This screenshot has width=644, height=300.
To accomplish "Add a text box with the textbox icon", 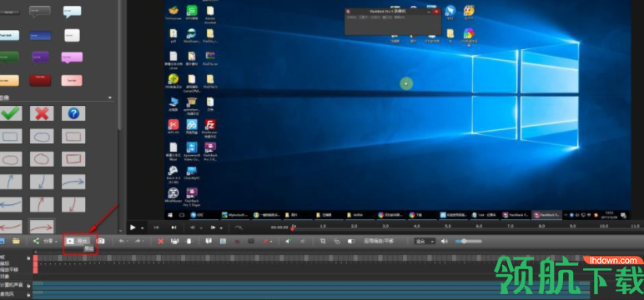I will pyautogui.click(x=209, y=242).
